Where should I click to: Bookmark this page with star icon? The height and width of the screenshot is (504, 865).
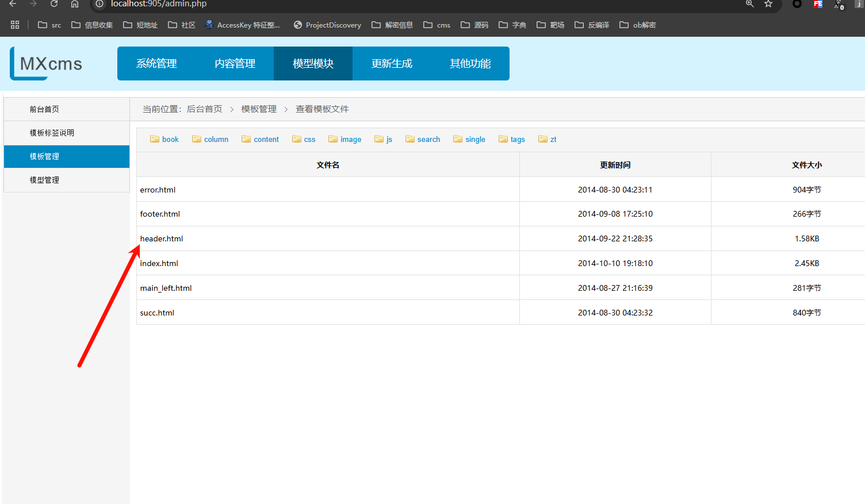pos(768,4)
